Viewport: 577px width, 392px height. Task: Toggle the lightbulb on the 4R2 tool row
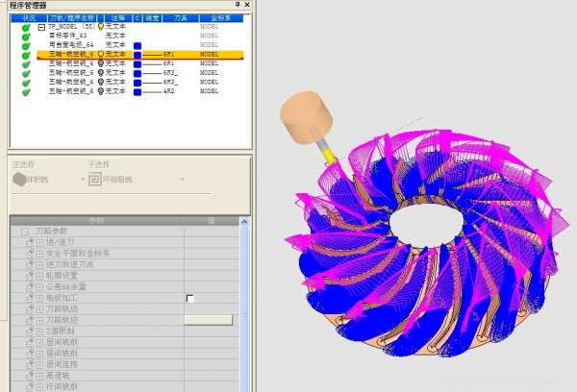tap(100, 90)
